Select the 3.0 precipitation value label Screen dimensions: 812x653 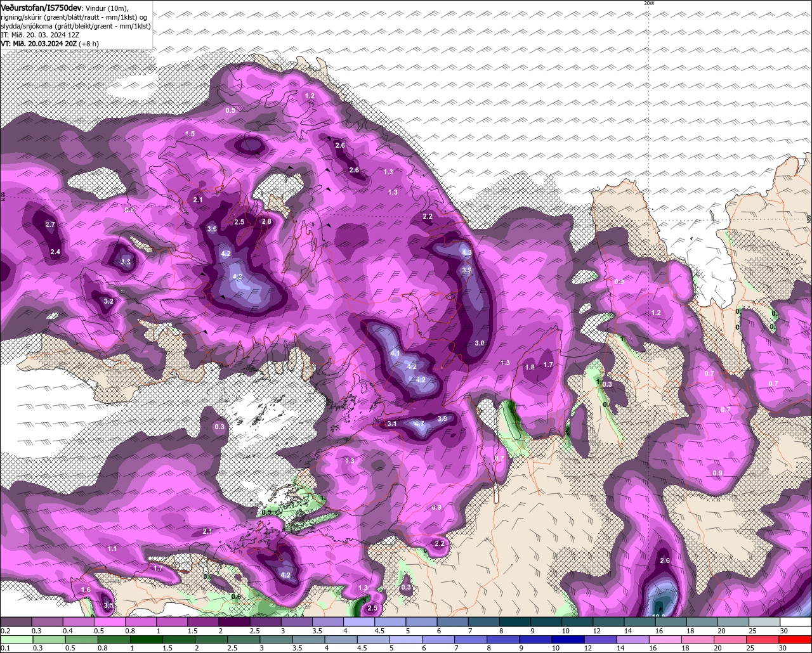[x=480, y=343]
